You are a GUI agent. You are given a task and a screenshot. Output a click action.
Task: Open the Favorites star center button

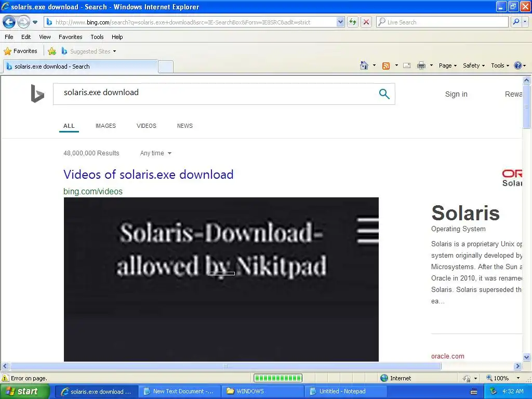coord(21,51)
